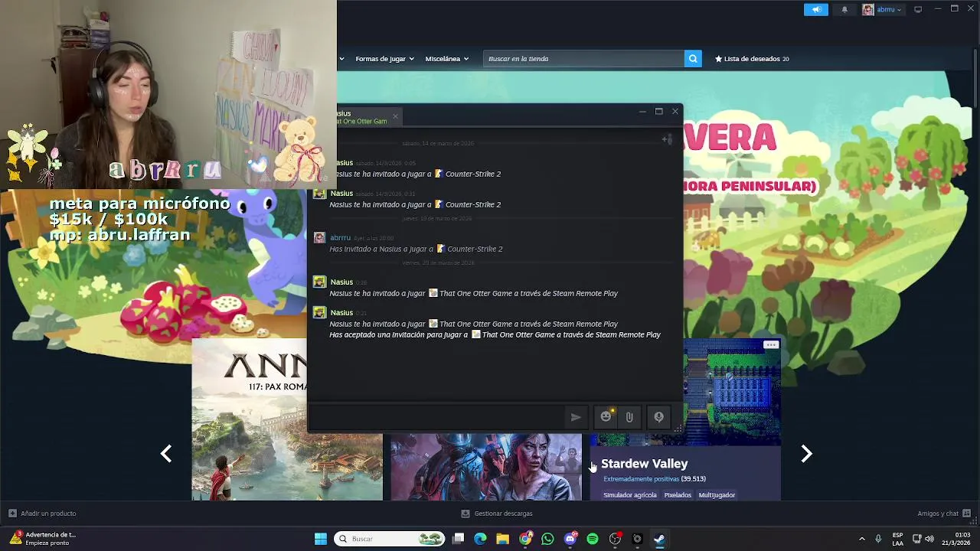The width and height of the screenshot is (980, 551).
Task: Send the chat message with arrow button
Action: click(x=576, y=417)
